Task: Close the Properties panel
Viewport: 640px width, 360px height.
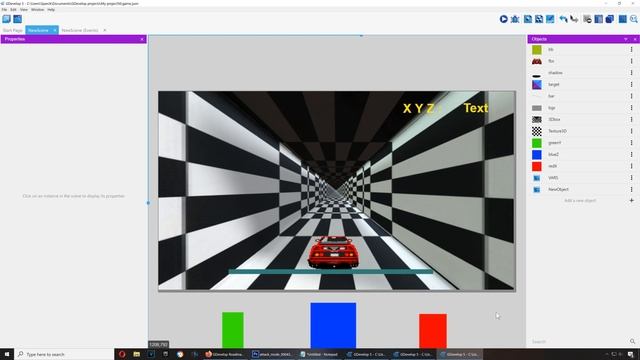Action: point(142,39)
